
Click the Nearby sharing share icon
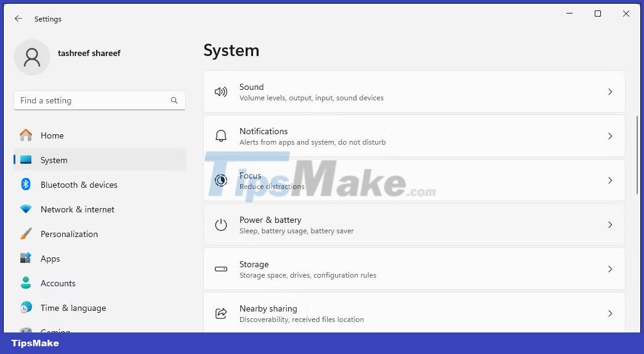tap(221, 313)
